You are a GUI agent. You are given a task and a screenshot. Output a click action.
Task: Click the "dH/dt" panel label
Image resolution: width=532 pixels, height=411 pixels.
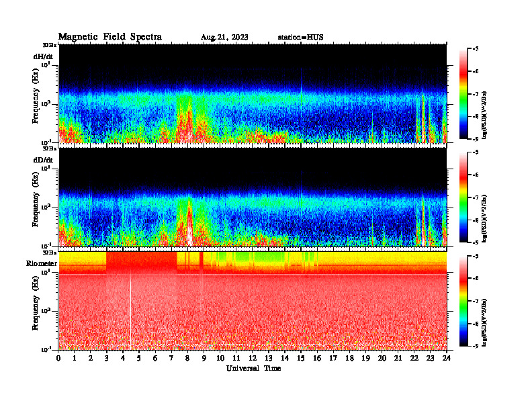coord(43,56)
